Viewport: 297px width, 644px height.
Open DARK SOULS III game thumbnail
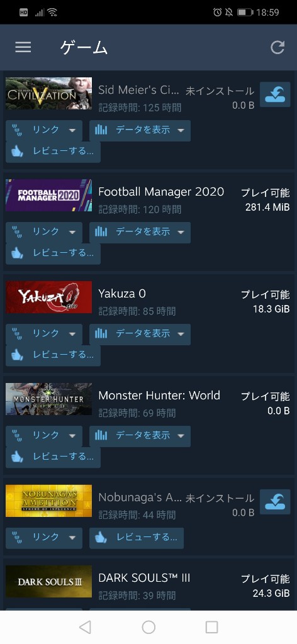click(49, 581)
